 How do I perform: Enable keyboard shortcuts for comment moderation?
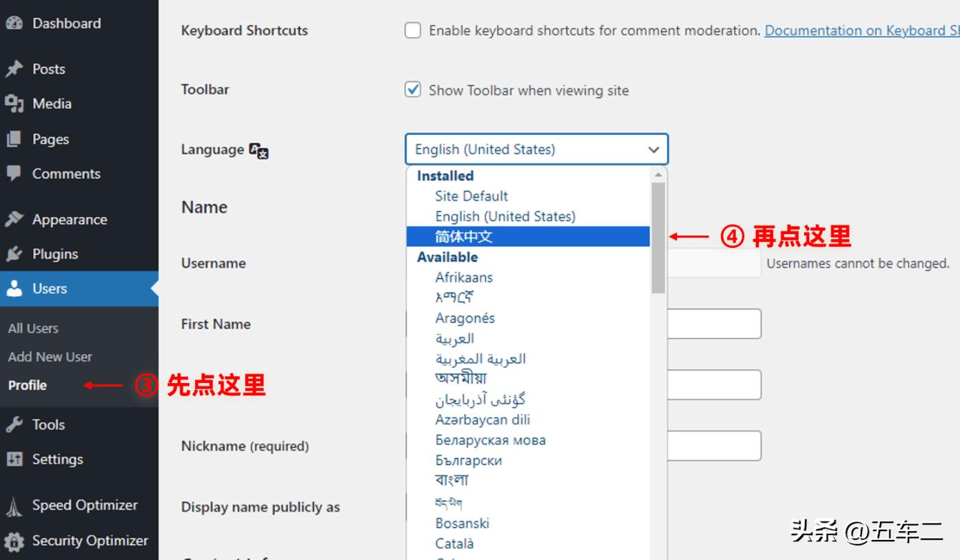point(413,30)
